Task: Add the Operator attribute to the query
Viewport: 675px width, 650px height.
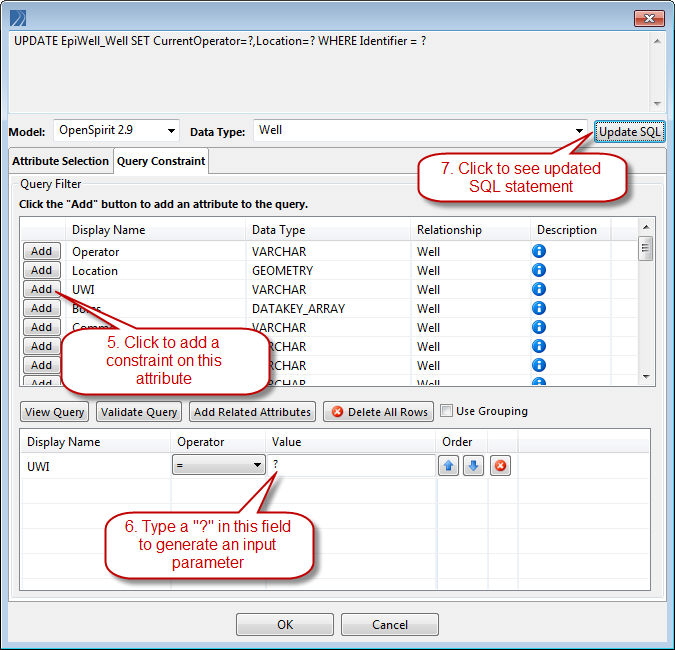Action: click(x=42, y=251)
